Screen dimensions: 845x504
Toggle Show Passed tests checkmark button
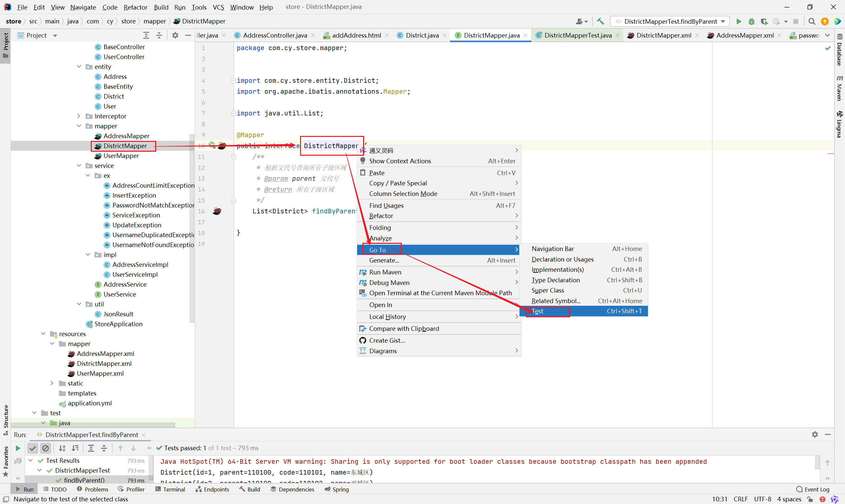pyautogui.click(x=33, y=448)
